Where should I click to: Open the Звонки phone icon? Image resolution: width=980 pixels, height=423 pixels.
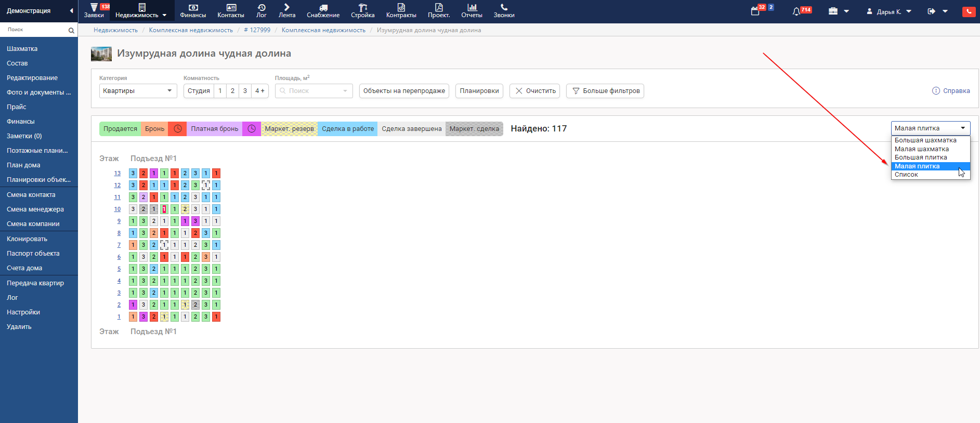504,7
